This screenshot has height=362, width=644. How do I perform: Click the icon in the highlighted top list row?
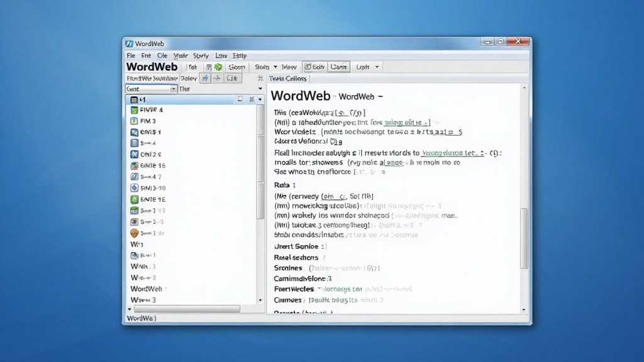134,99
